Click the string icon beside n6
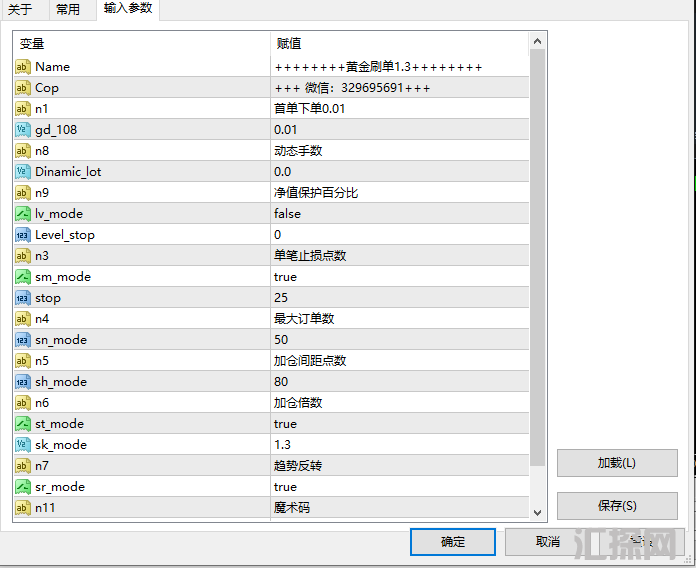Image resolution: width=696 pixels, height=568 pixels. [x=23, y=403]
